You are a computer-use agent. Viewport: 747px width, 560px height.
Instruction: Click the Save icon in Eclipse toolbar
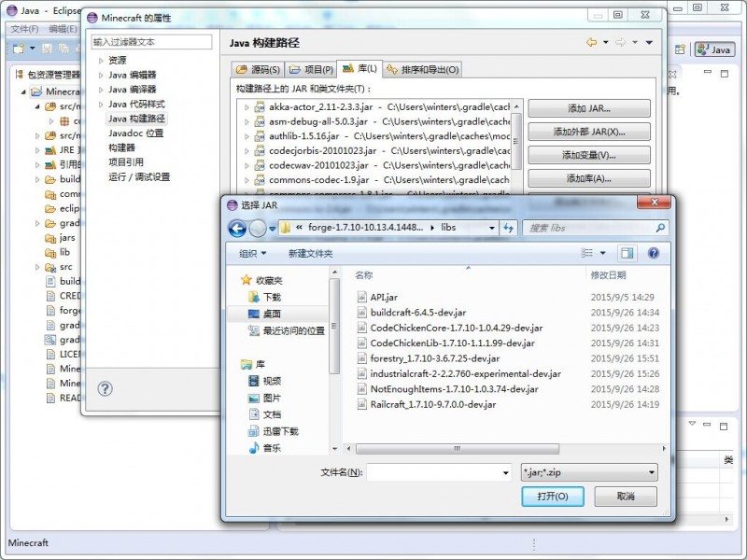(x=47, y=49)
